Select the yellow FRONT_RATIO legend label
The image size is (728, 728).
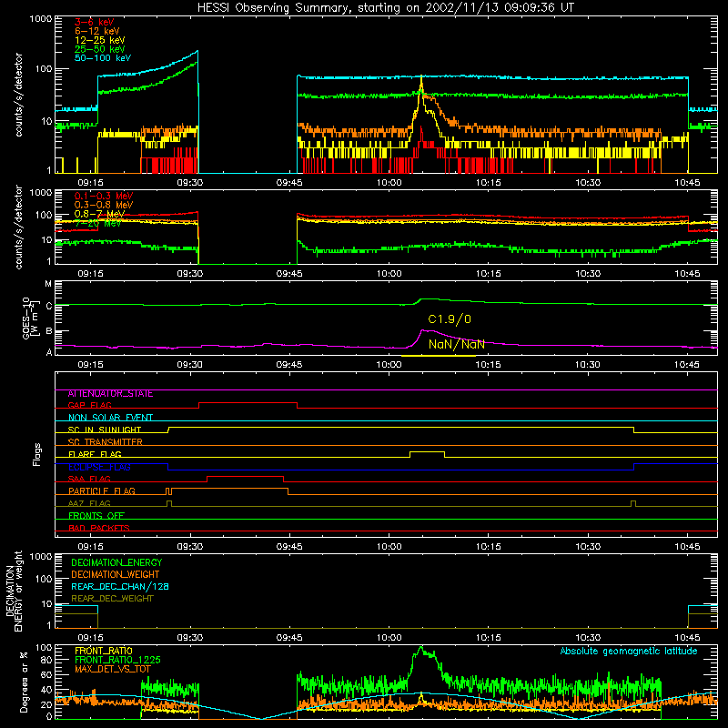(x=104, y=651)
